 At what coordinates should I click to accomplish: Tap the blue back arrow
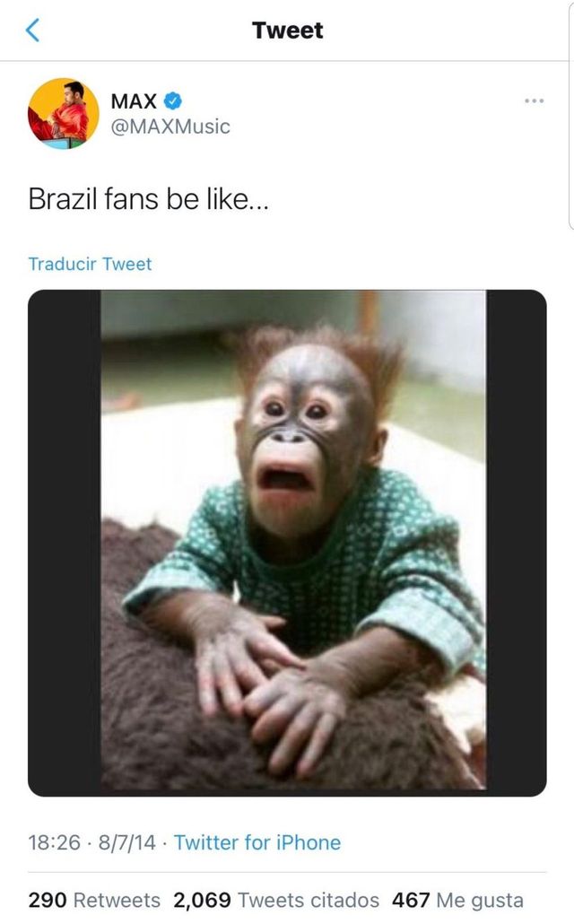pos(33,31)
